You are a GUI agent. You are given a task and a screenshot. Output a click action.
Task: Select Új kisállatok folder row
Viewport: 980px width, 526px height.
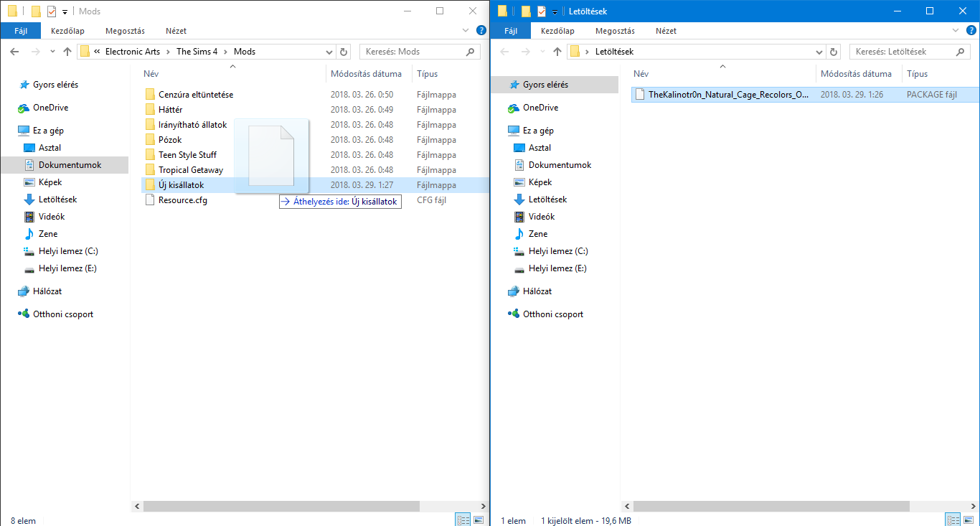(314, 185)
